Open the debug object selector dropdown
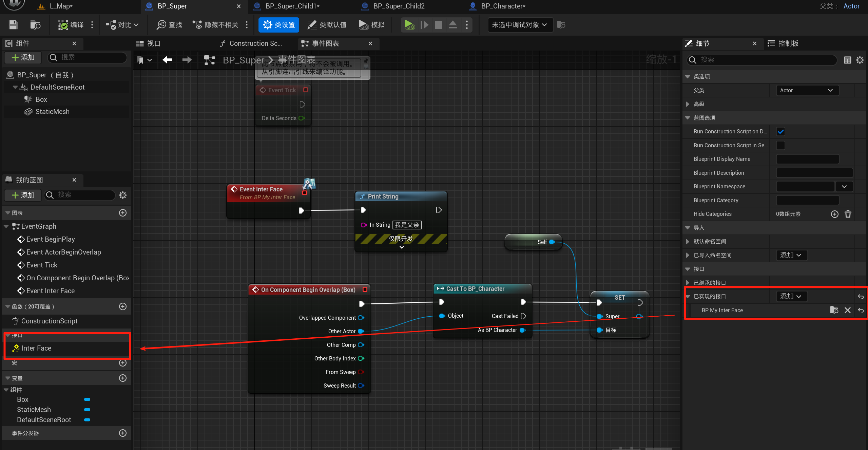The height and width of the screenshot is (450, 868). tap(519, 25)
